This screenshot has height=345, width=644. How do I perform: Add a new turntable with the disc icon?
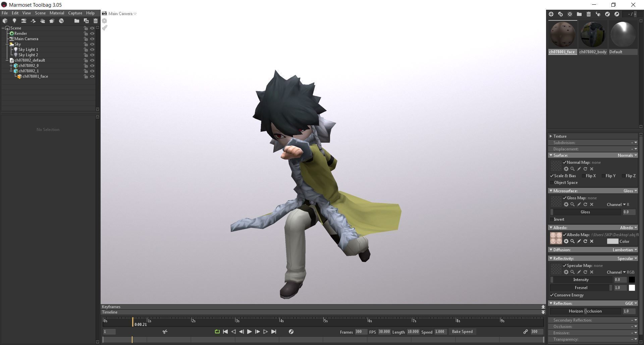[61, 21]
